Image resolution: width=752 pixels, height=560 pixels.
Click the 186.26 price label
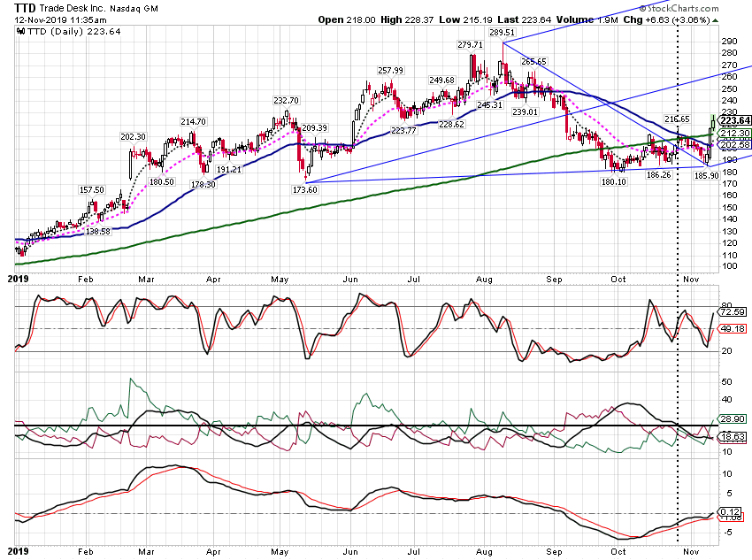pyautogui.click(x=658, y=175)
